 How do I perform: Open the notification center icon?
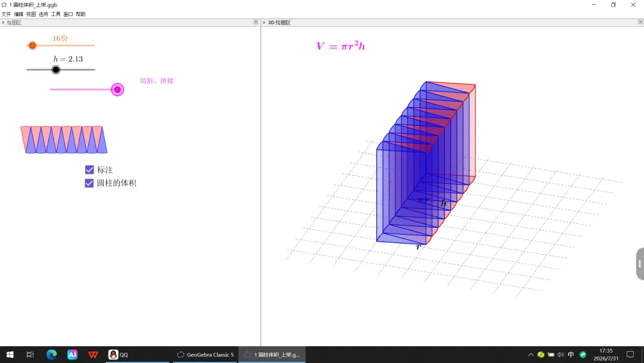tap(630, 355)
